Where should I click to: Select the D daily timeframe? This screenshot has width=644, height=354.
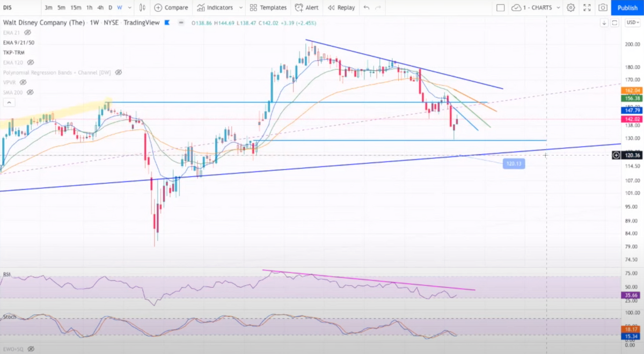[x=111, y=8]
